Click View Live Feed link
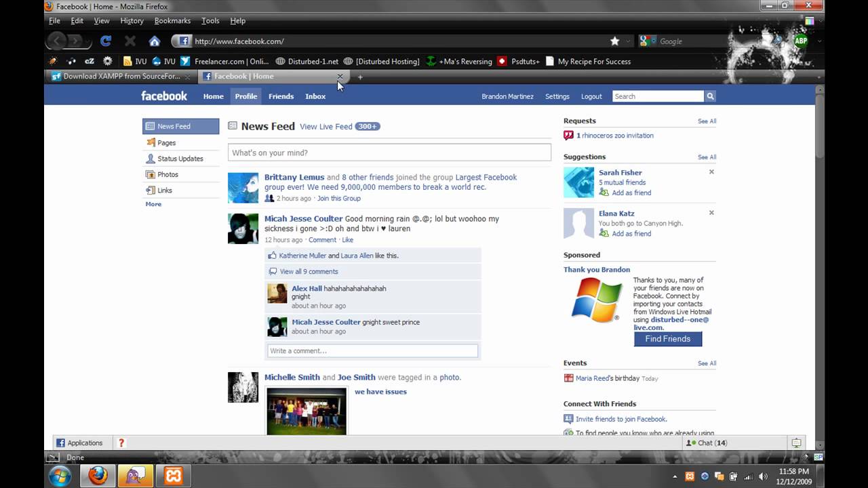The image size is (868, 488). tap(326, 127)
